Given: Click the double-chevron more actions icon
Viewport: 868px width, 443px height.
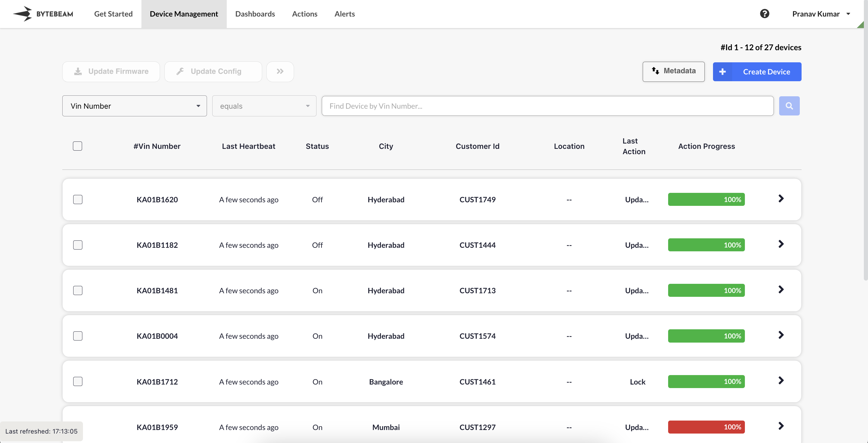Looking at the screenshot, I should click(280, 71).
